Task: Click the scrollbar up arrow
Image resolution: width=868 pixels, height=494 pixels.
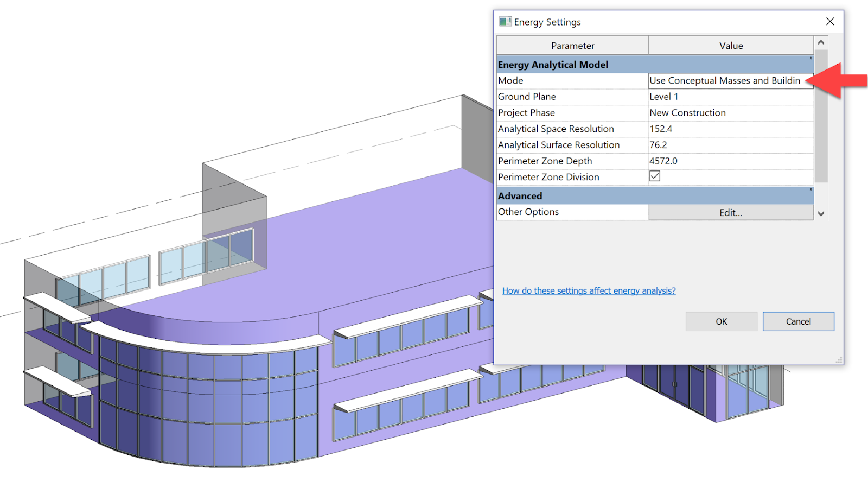Action: (821, 42)
